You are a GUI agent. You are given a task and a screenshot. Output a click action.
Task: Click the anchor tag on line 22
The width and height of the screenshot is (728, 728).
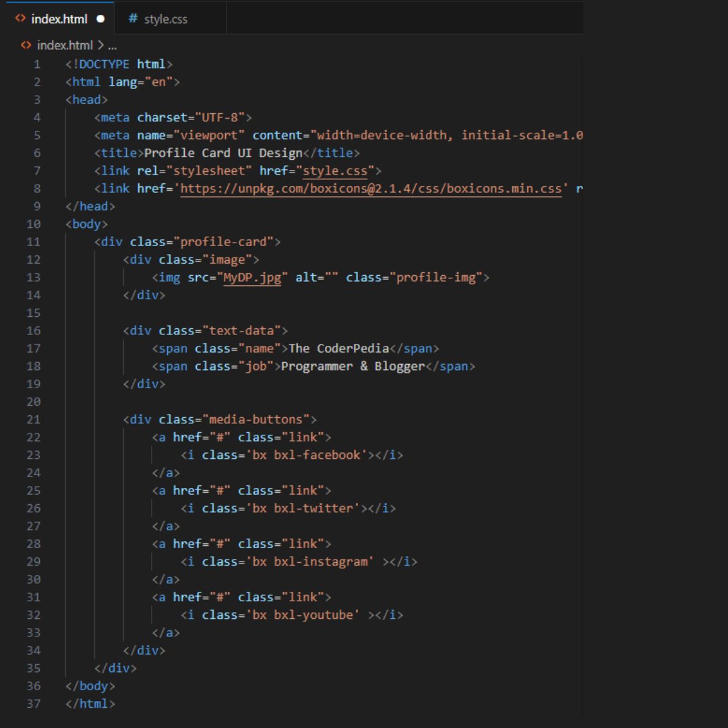[241, 437]
